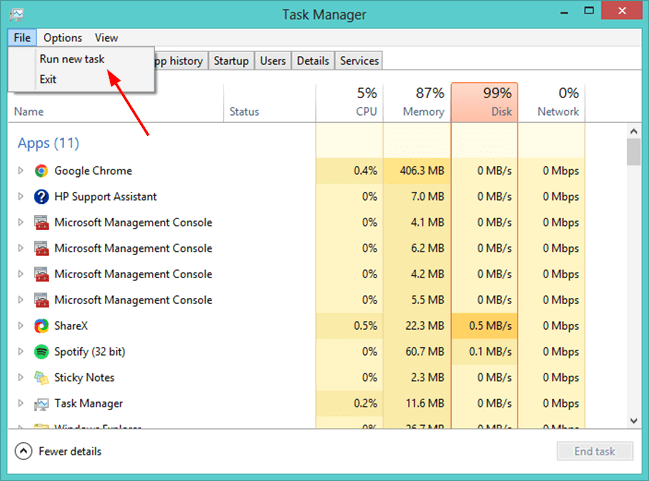Click HP Support Assistant's 7.0 MB value

(x=428, y=196)
